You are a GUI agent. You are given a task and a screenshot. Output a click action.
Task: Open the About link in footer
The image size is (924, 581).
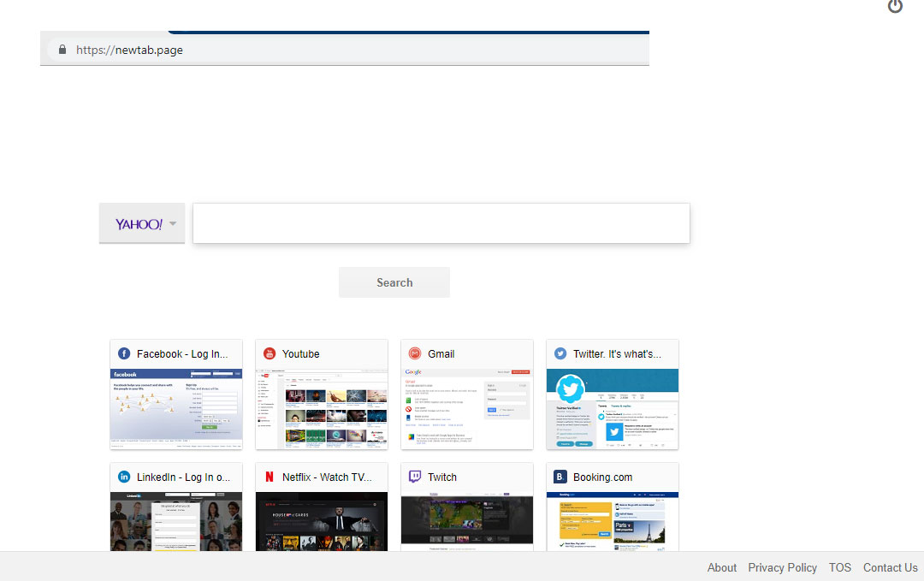[721, 567]
